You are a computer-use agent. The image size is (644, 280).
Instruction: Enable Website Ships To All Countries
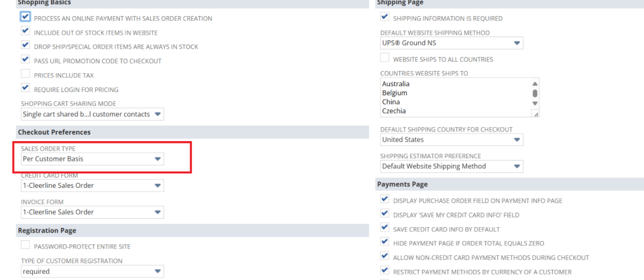(385, 58)
